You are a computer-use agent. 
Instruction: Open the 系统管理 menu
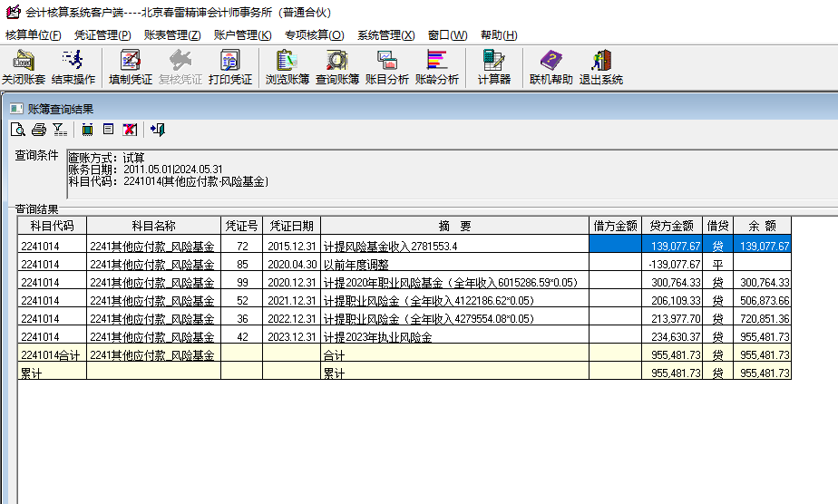385,35
